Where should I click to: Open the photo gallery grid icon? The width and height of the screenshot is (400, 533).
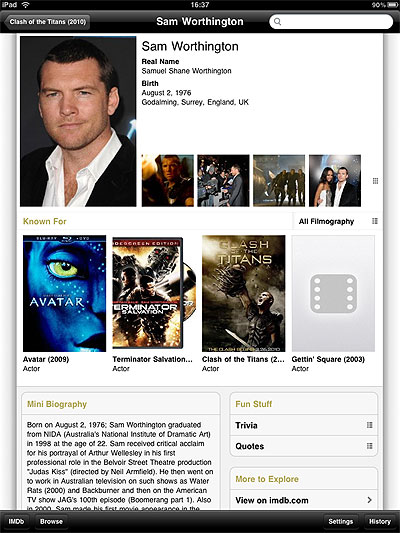(x=375, y=181)
